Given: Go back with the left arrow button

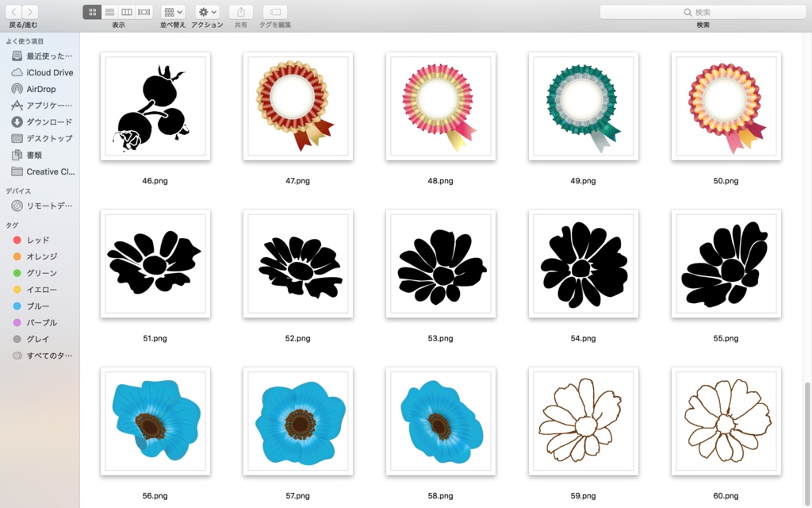Looking at the screenshot, I should tap(14, 12).
